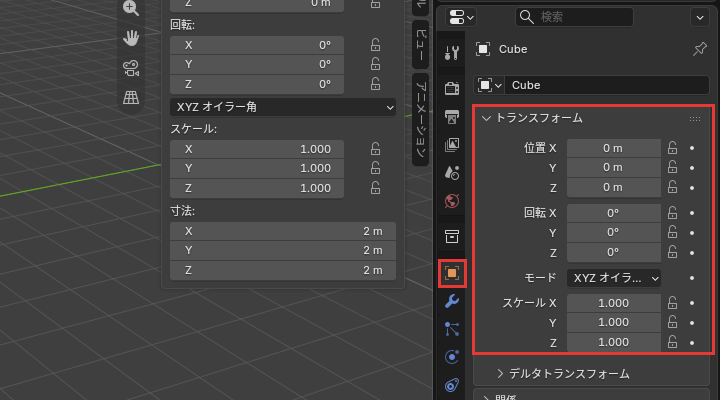This screenshot has height=400, width=720.
Task: Switch perspective/orthographic grid icon
Action: click(131, 97)
